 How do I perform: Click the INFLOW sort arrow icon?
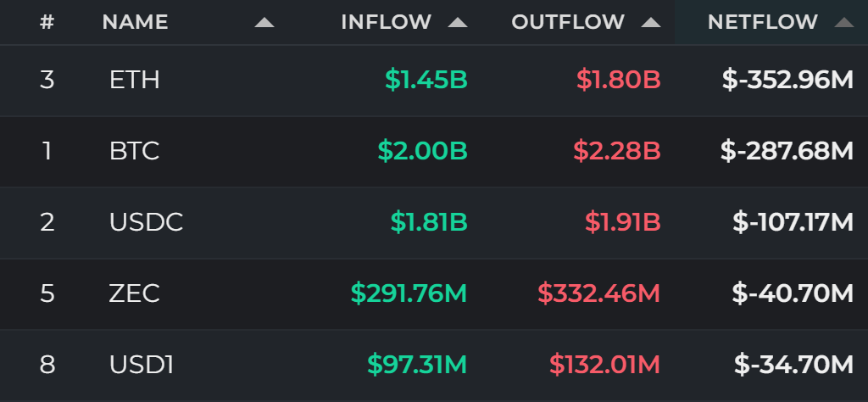point(458,23)
